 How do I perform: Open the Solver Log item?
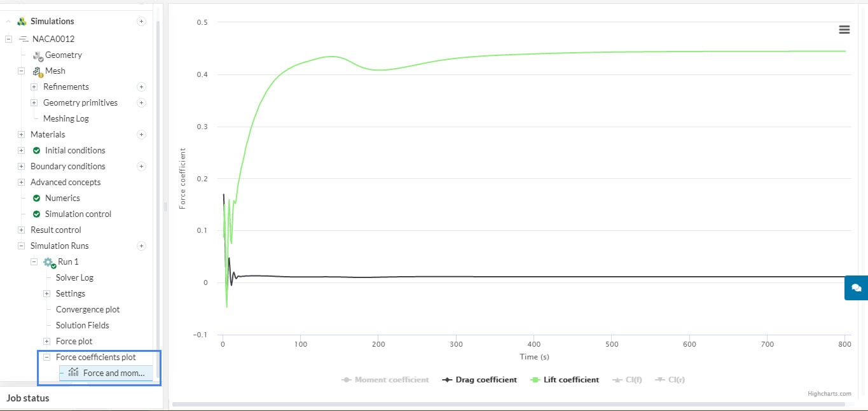click(x=74, y=278)
